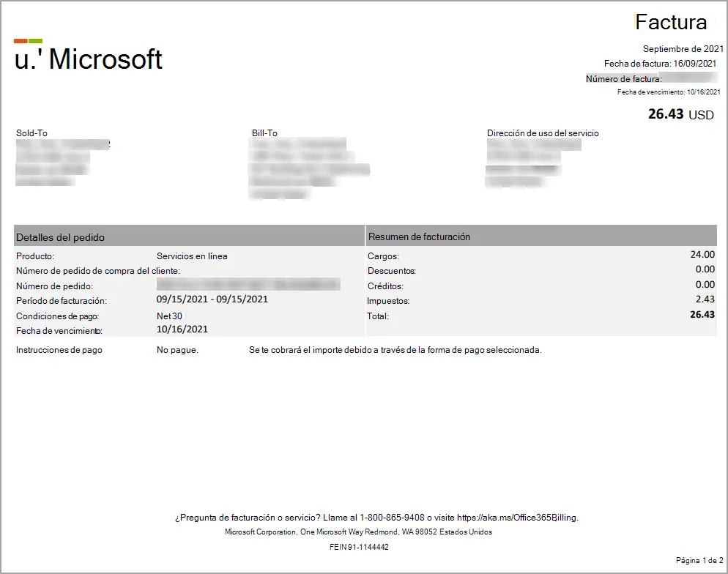Click the 'Página 1 de 2' page indicator

click(699, 561)
